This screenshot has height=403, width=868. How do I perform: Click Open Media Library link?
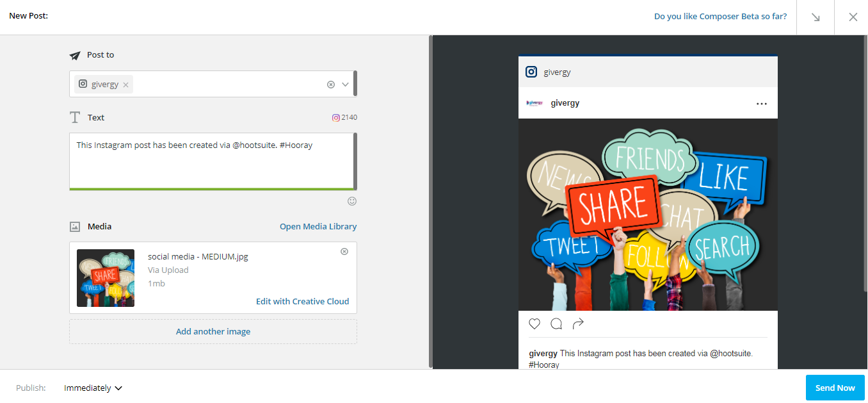318,226
